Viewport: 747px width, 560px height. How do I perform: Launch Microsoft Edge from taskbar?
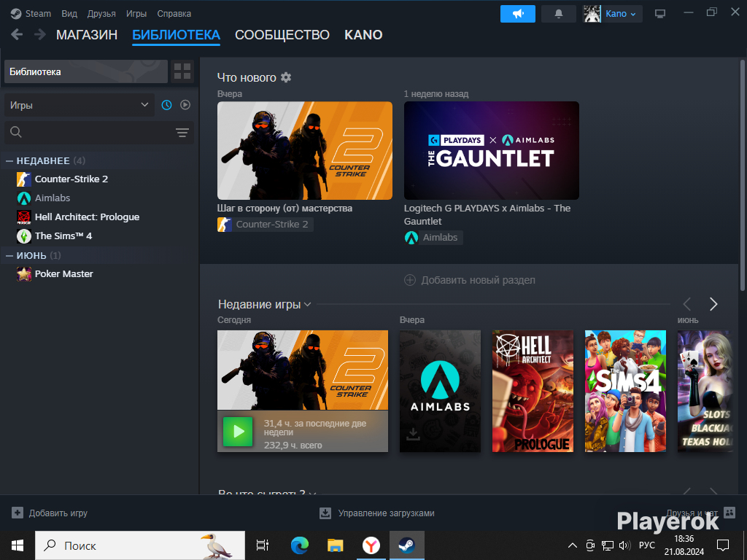pyautogui.click(x=300, y=545)
